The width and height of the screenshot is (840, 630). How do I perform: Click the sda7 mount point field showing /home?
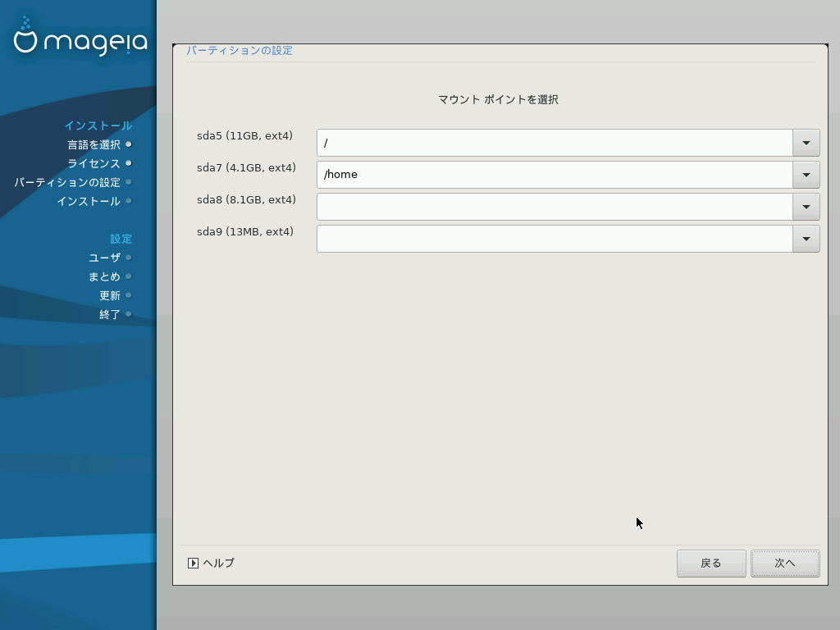(555, 175)
